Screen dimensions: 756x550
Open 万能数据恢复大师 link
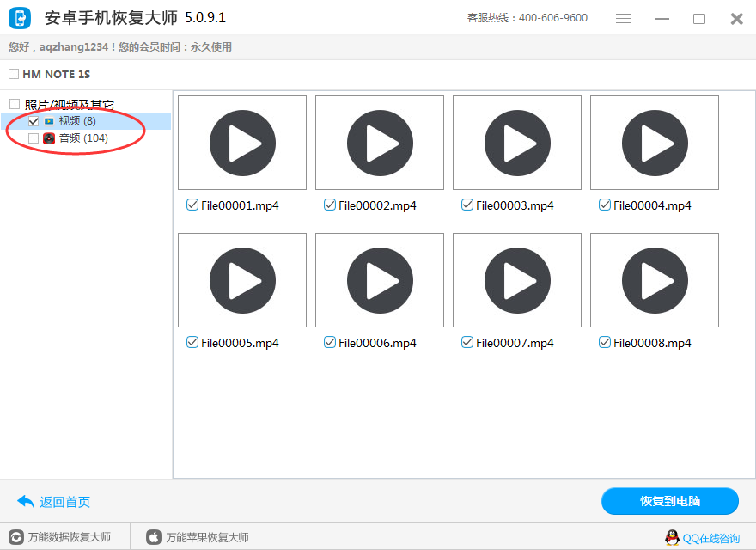coord(69,537)
